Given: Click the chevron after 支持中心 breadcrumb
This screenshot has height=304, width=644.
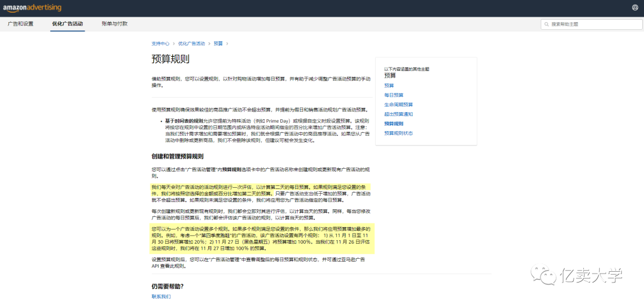Looking at the screenshot, I should coord(174,44).
